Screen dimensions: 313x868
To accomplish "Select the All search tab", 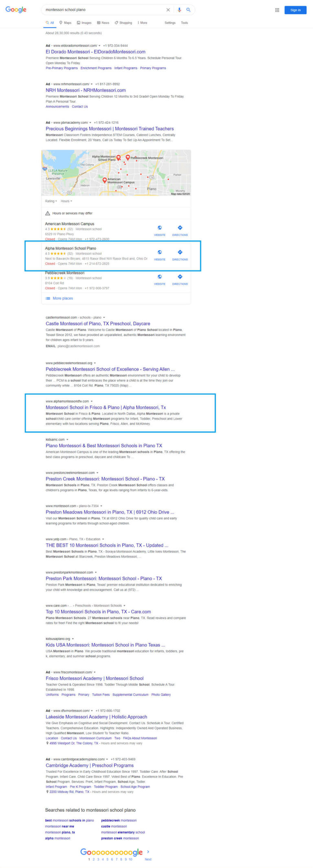I will tap(50, 23).
